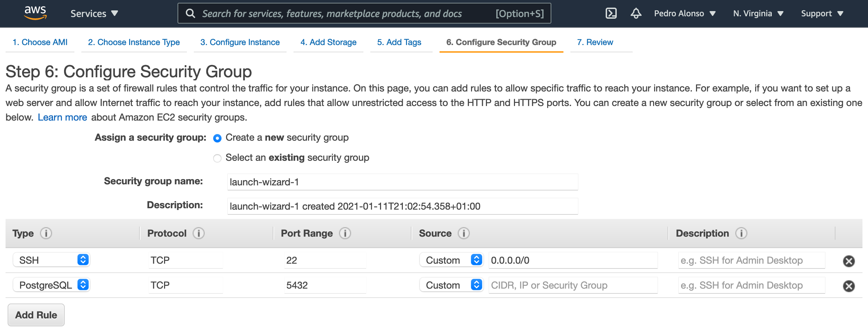Delete the SSH rule row
This screenshot has width=868, height=334.
pos(849,261)
